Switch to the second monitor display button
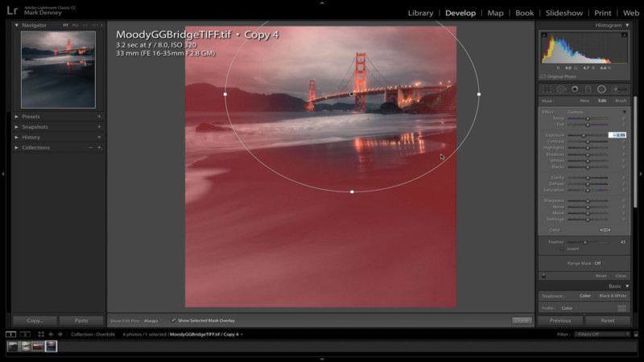 pos(25,334)
